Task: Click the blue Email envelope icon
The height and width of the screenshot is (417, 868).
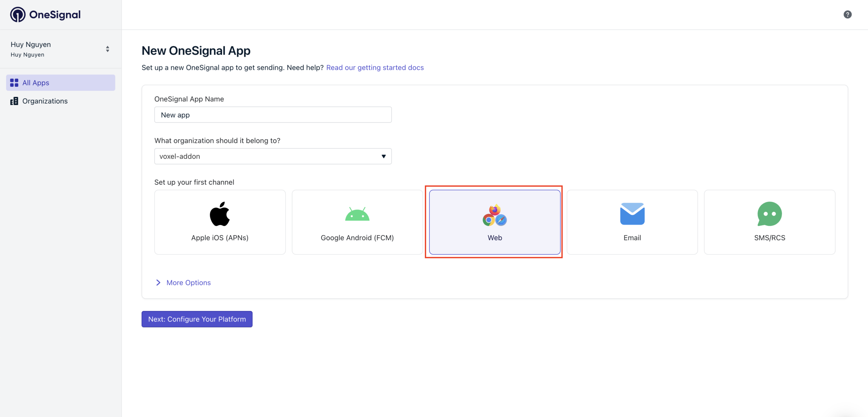Action: [632, 214]
